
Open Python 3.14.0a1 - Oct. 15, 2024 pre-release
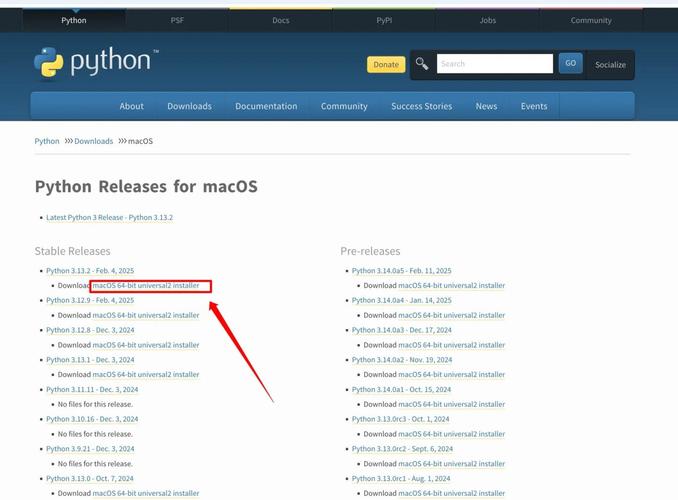401,389
